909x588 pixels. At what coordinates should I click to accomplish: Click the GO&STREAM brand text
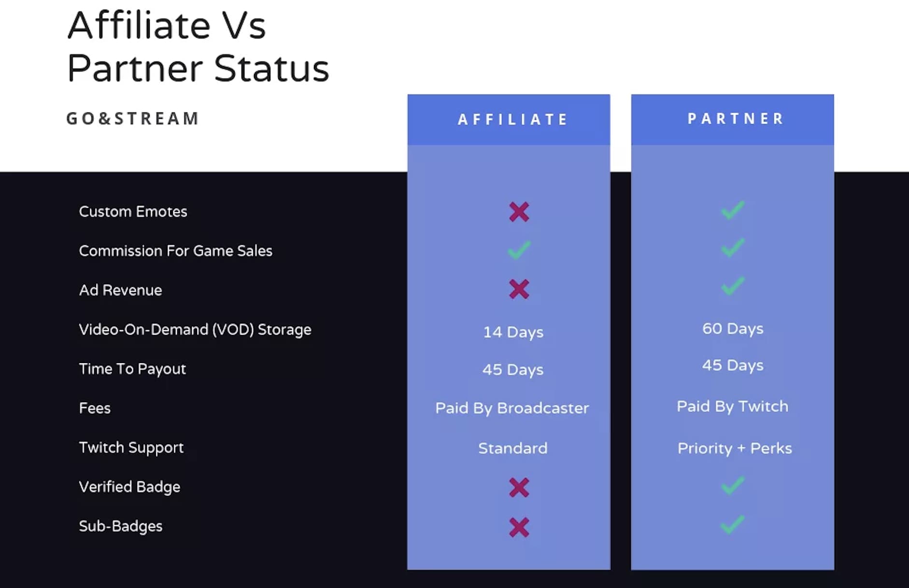[132, 118]
